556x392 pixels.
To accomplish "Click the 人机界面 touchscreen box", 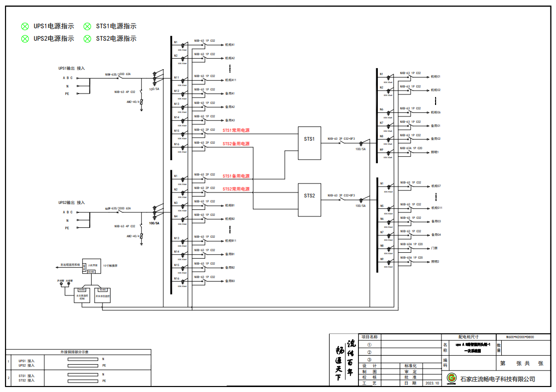I will click(x=92, y=266).
